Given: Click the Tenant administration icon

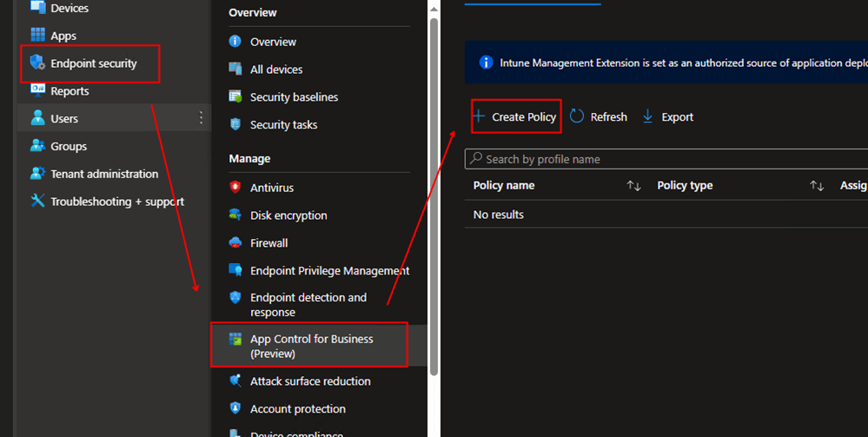Looking at the screenshot, I should [37, 174].
